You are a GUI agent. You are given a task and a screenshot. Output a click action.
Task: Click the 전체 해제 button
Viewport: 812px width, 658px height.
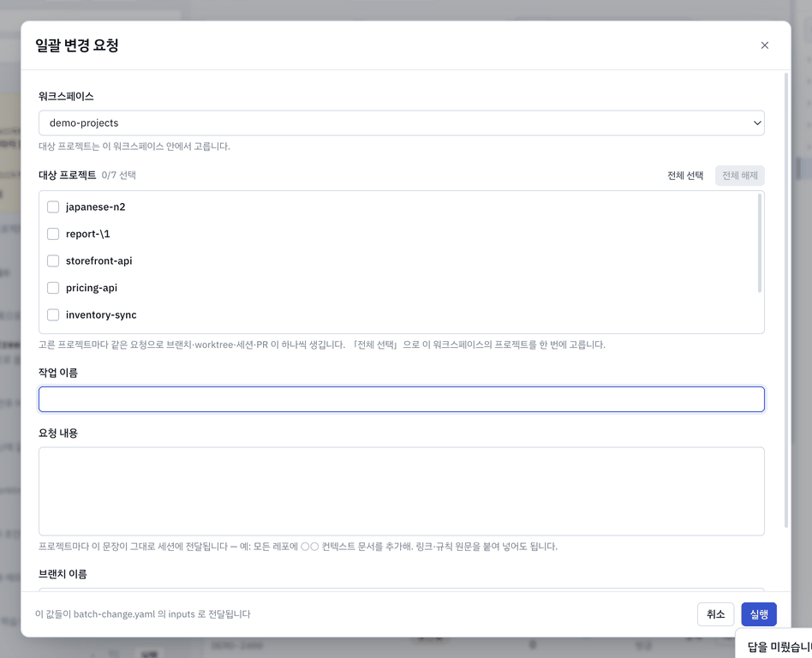739,176
